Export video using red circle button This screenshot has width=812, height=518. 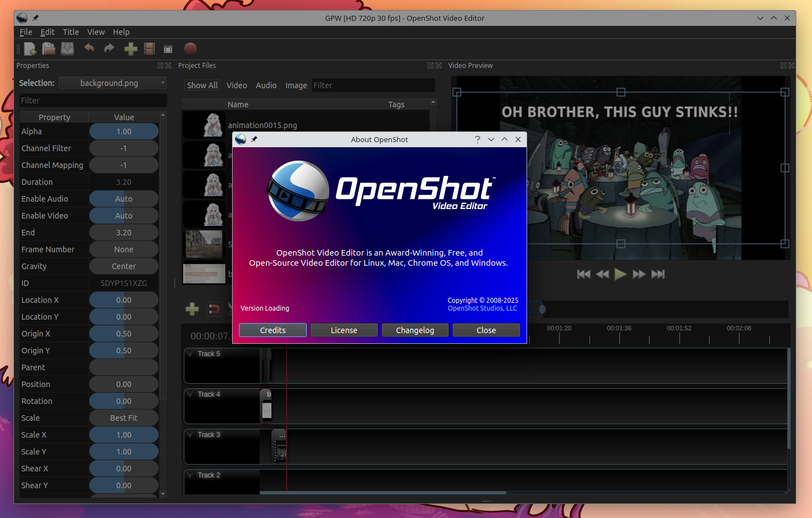click(190, 49)
